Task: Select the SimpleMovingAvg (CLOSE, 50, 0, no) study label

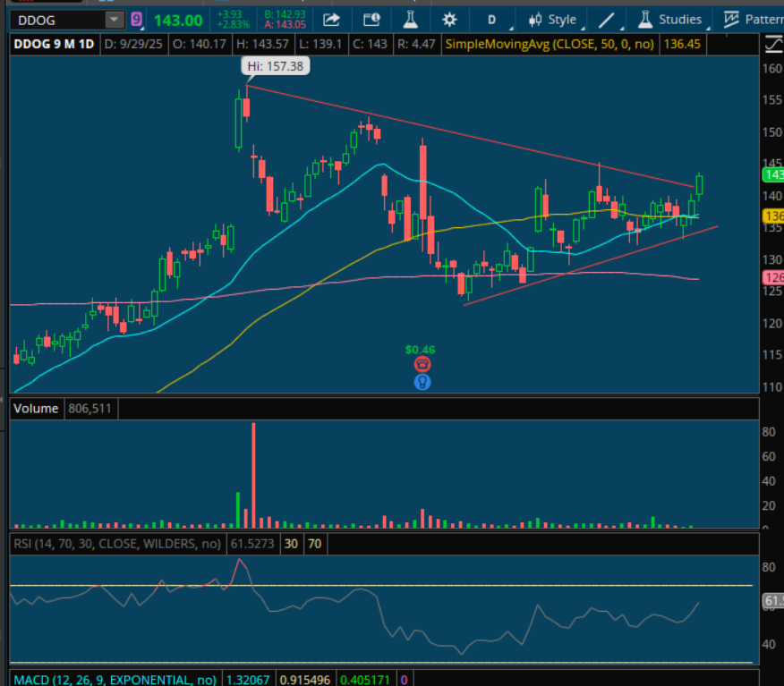Action: (x=550, y=44)
